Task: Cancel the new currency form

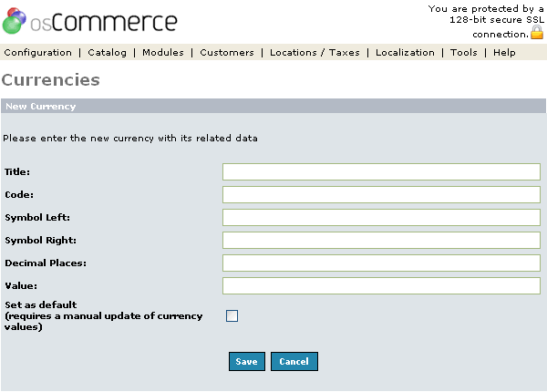Action: coord(294,361)
